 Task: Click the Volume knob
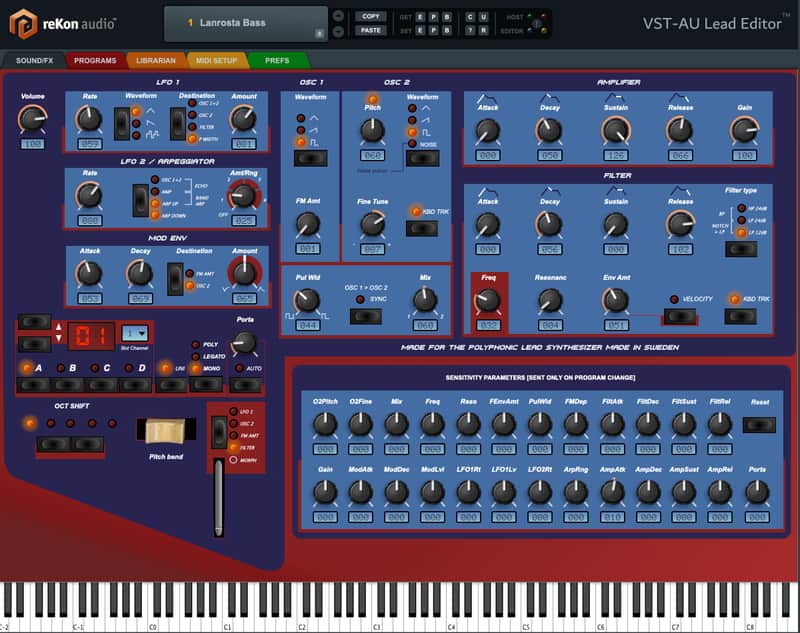pos(33,118)
